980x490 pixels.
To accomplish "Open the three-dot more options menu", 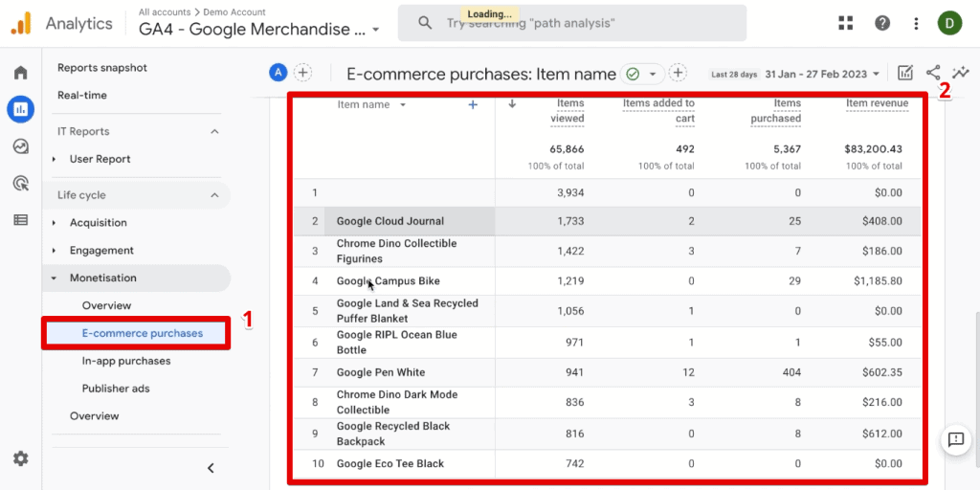I will click(x=916, y=24).
